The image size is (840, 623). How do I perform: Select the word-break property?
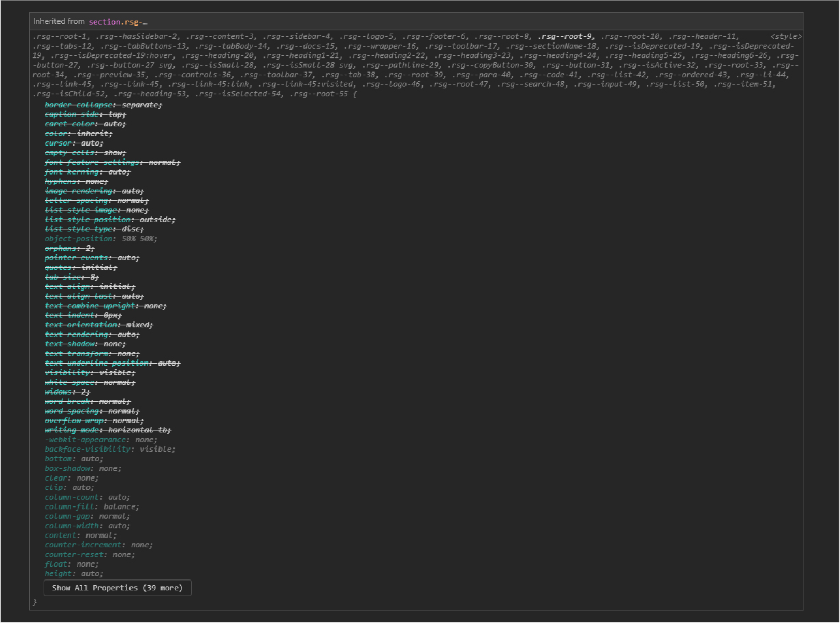67,402
